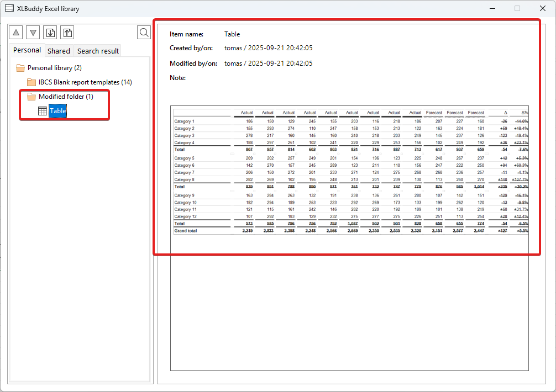
Task: Select the Table item in the tree
Action: [x=58, y=111]
